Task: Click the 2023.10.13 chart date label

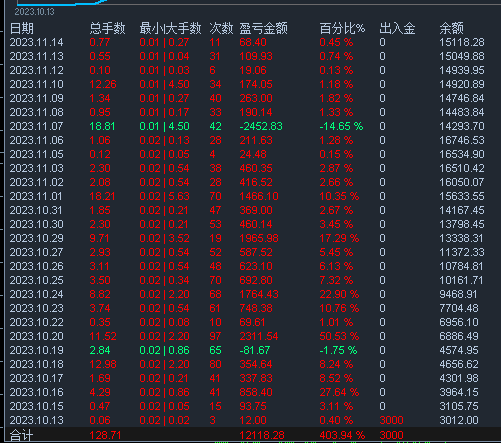Action: point(34,12)
